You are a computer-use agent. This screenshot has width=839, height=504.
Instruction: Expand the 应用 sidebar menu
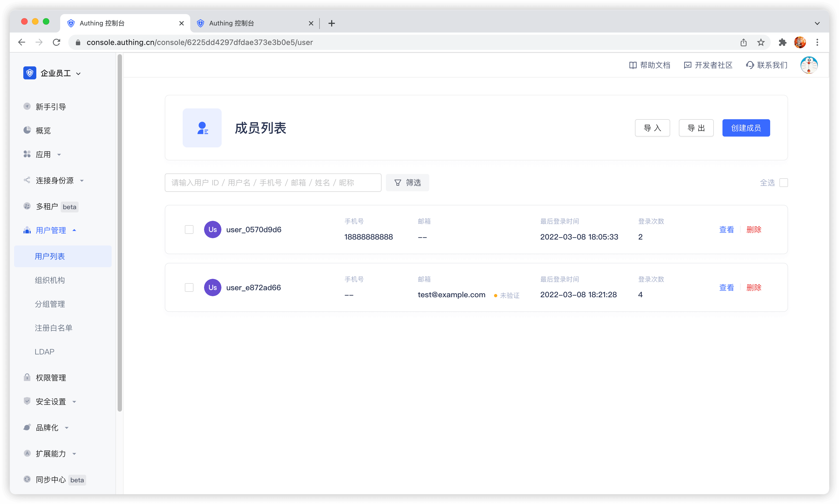tap(43, 154)
